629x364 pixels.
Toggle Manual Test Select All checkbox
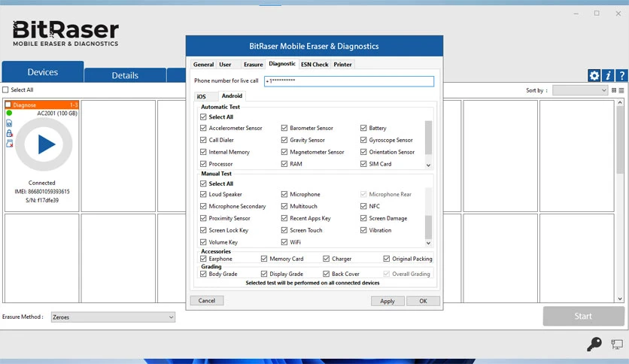[x=203, y=184]
